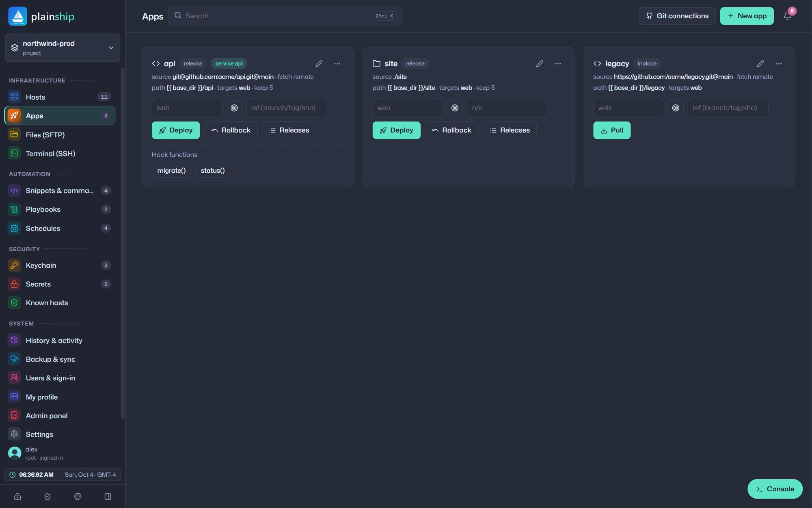The height and width of the screenshot is (508, 812).
Task: Click the New app button
Action: (747, 16)
